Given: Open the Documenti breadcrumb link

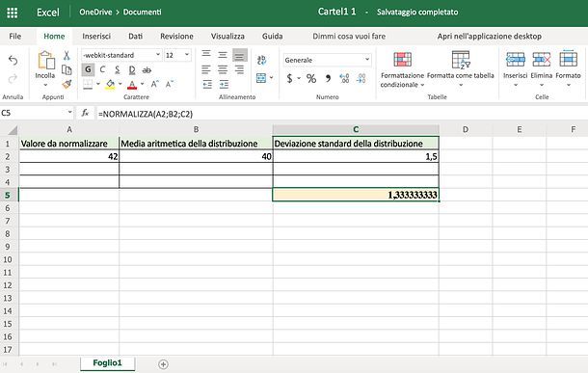Looking at the screenshot, I should pos(142,12).
